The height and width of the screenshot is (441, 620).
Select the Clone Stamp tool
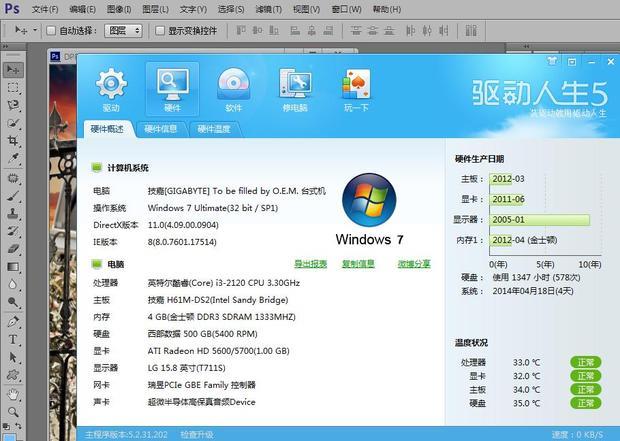point(13,214)
